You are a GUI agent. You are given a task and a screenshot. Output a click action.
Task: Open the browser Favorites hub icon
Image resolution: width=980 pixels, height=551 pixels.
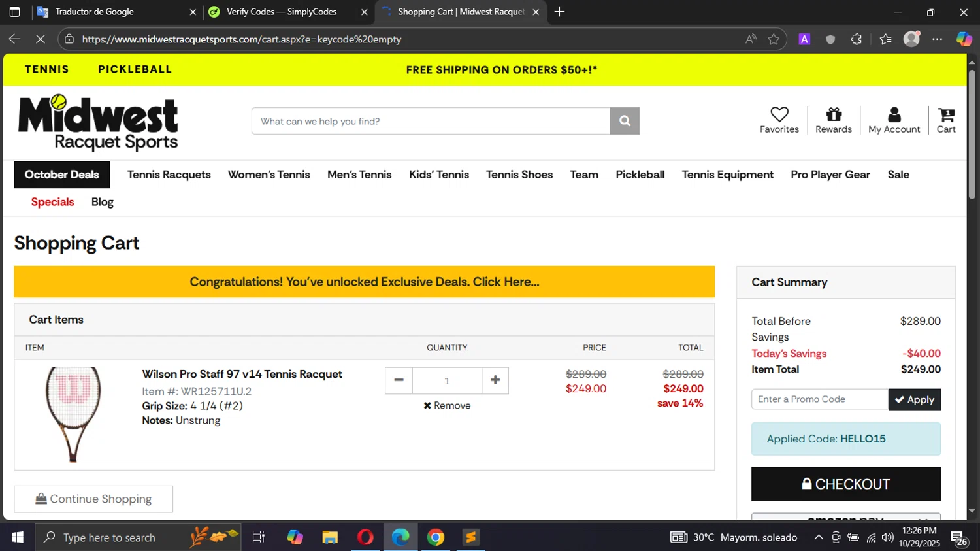[x=885, y=39]
